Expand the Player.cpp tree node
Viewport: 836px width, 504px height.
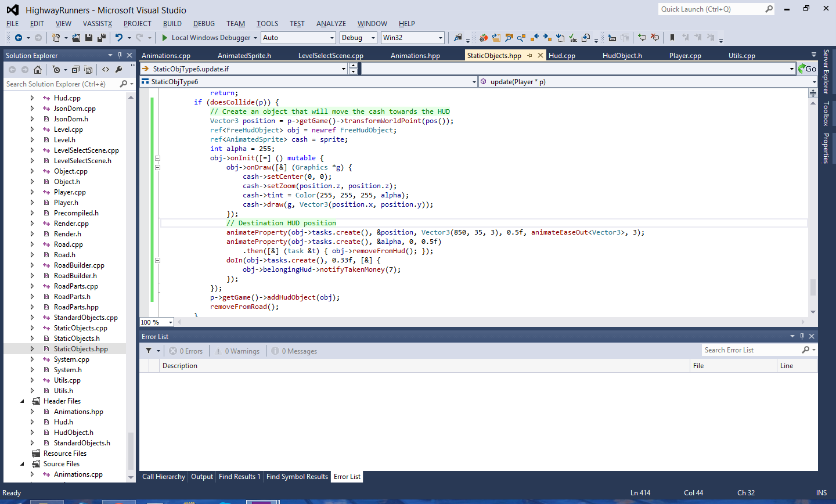tap(32, 192)
